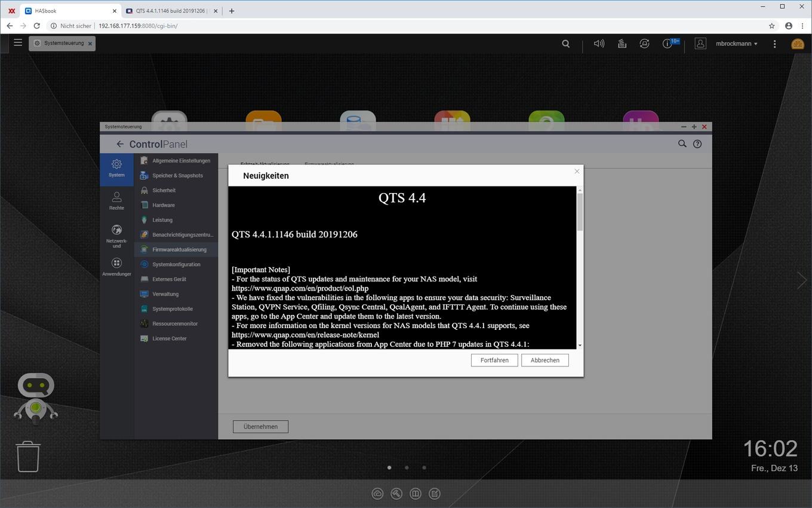Open License Center entry

point(176,338)
